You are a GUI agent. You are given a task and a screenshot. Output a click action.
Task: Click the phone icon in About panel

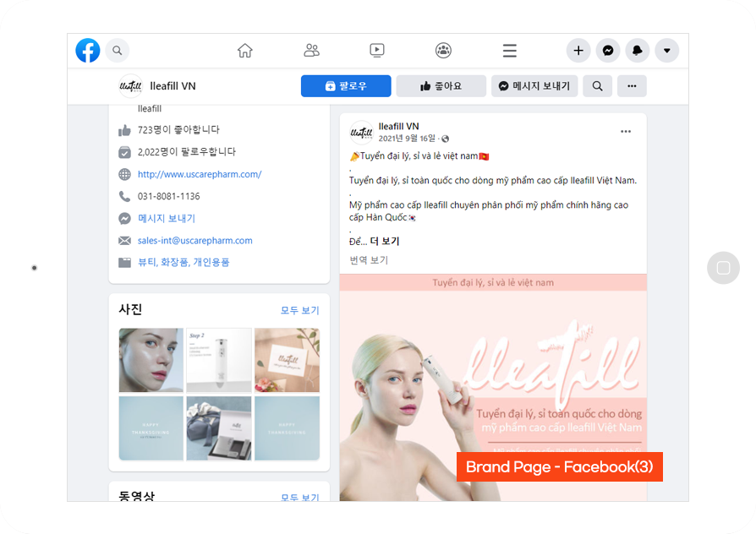click(124, 196)
